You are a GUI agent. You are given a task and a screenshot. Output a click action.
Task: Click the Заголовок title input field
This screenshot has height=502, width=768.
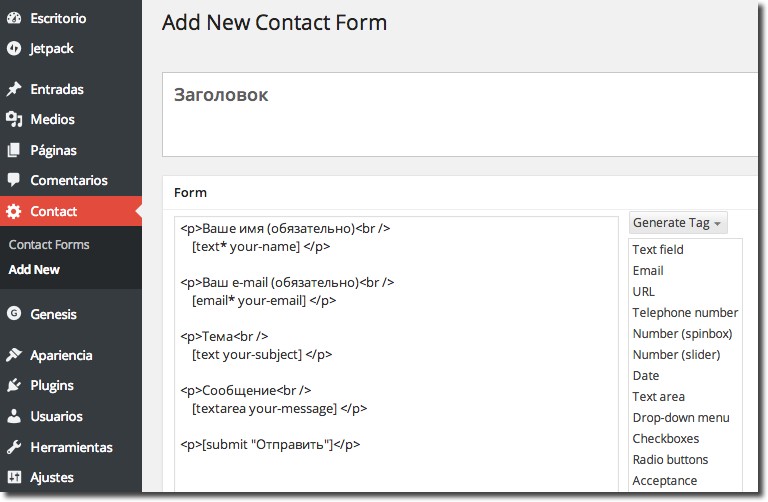[460, 115]
